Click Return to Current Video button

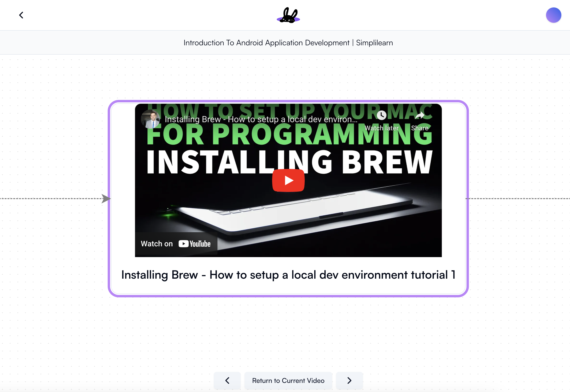tap(288, 380)
